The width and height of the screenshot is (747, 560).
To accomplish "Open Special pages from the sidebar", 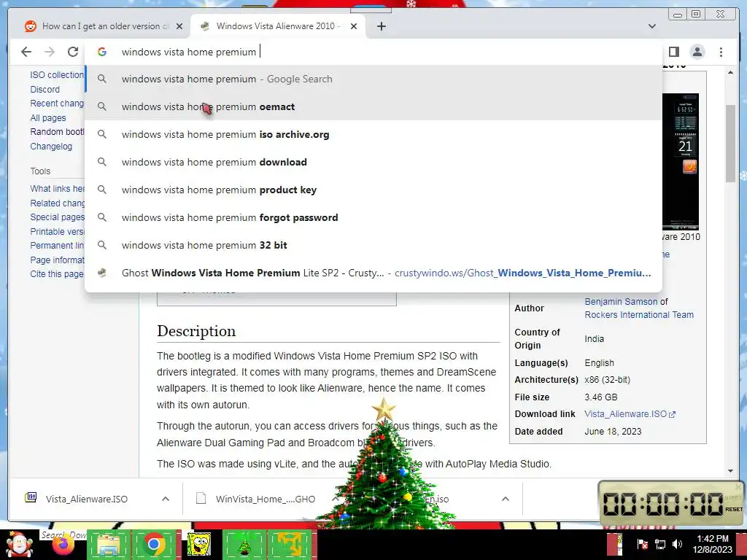I will tap(57, 217).
